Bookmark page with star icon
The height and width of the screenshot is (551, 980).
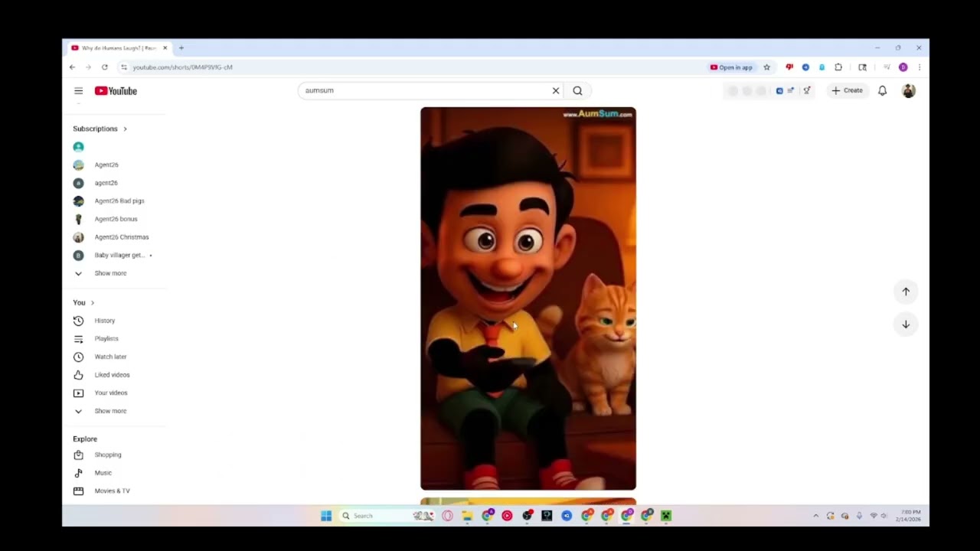coord(766,67)
